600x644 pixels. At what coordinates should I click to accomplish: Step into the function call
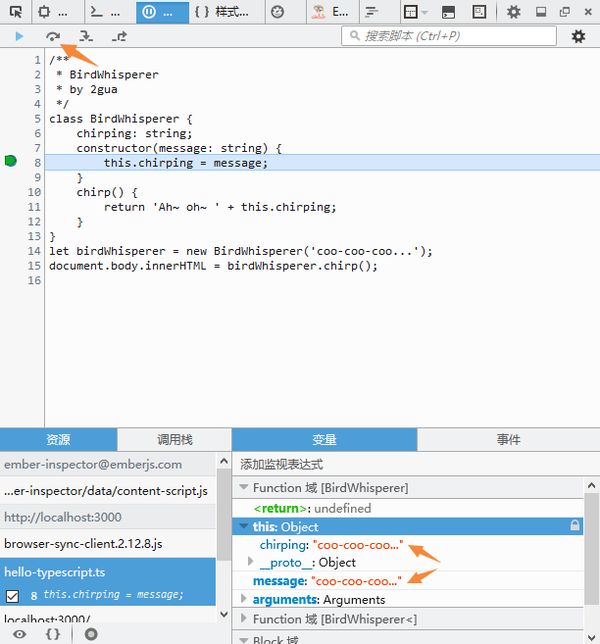pyautogui.click(x=86, y=37)
